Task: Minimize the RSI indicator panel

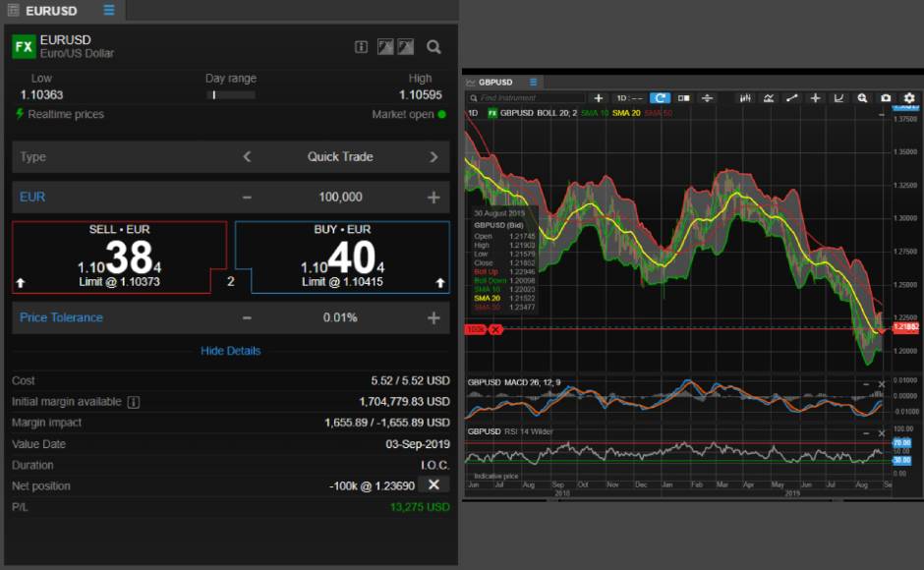Action: [x=866, y=433]
